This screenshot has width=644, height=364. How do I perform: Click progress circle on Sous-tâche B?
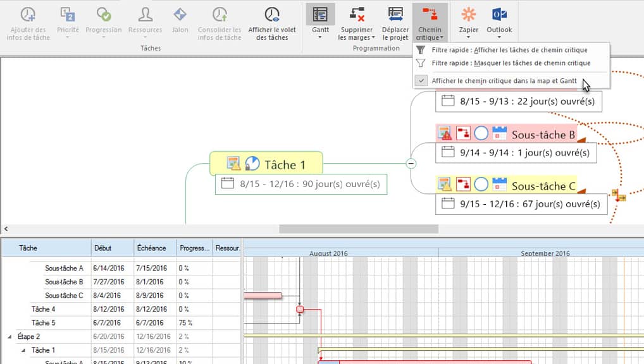click(481, 133)
